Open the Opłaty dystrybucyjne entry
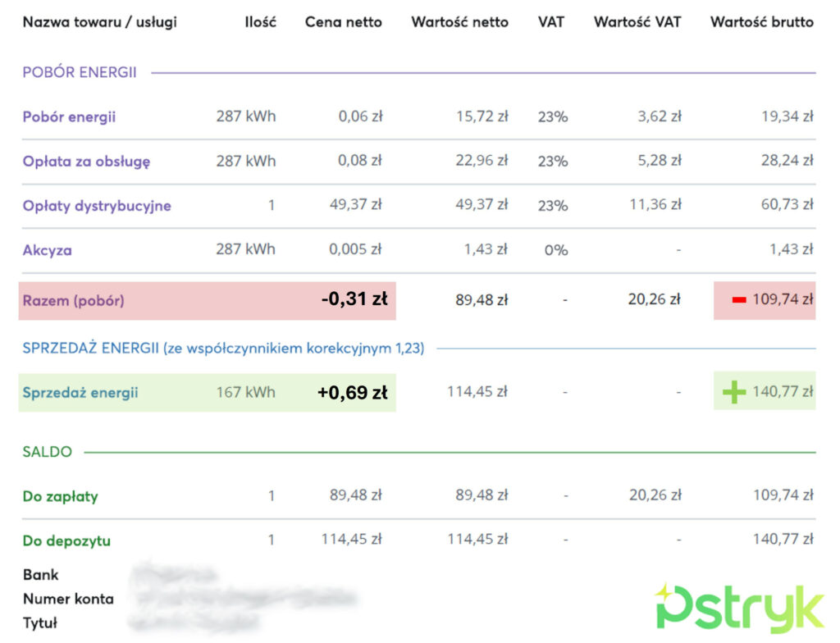The height and width of the screenshot is (643, 840). tap(97, 206)
